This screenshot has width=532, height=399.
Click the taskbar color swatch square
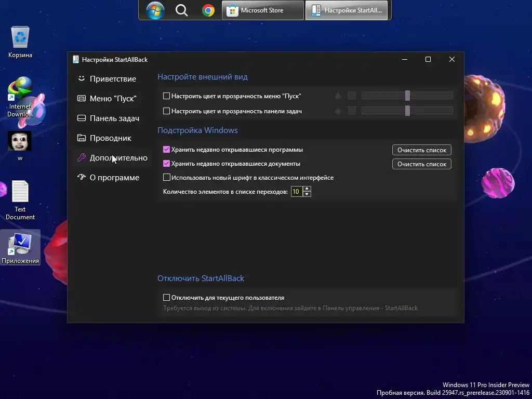point(352,111)
